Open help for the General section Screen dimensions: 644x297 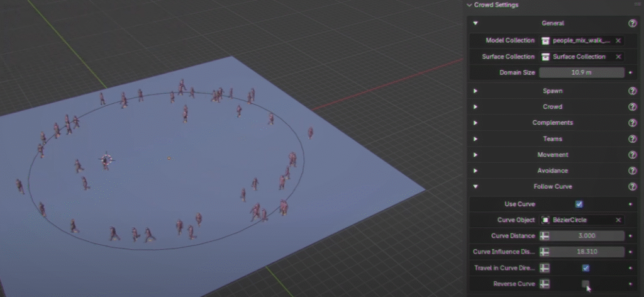click(632, 23)
